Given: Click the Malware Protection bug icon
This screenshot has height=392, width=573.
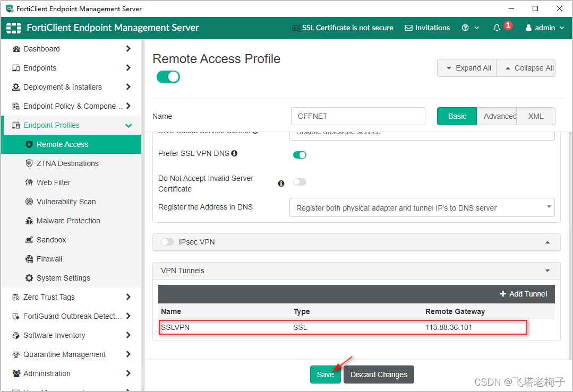Looking at the screenshot, I should pyautogui.click(x=29, y=221).
